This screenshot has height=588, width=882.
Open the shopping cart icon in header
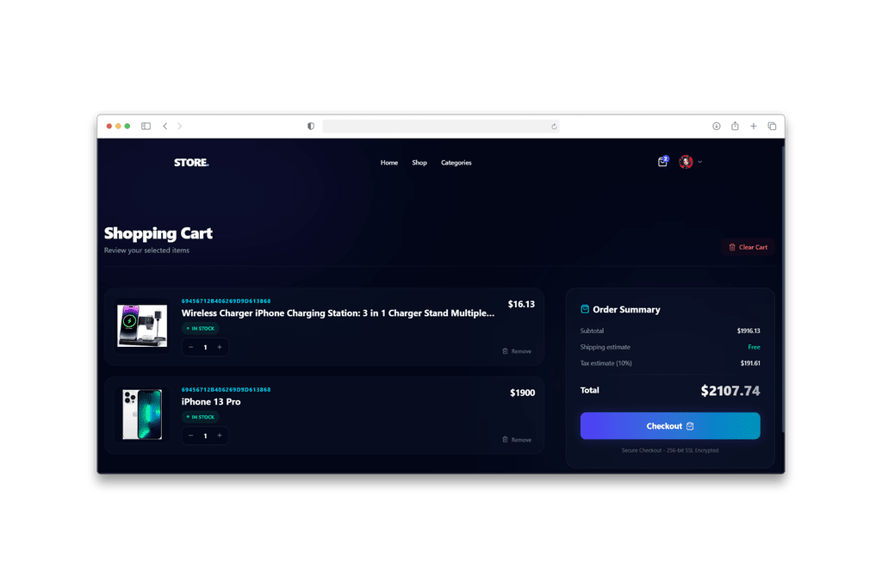pyautogui.click(x=662, y=162)
